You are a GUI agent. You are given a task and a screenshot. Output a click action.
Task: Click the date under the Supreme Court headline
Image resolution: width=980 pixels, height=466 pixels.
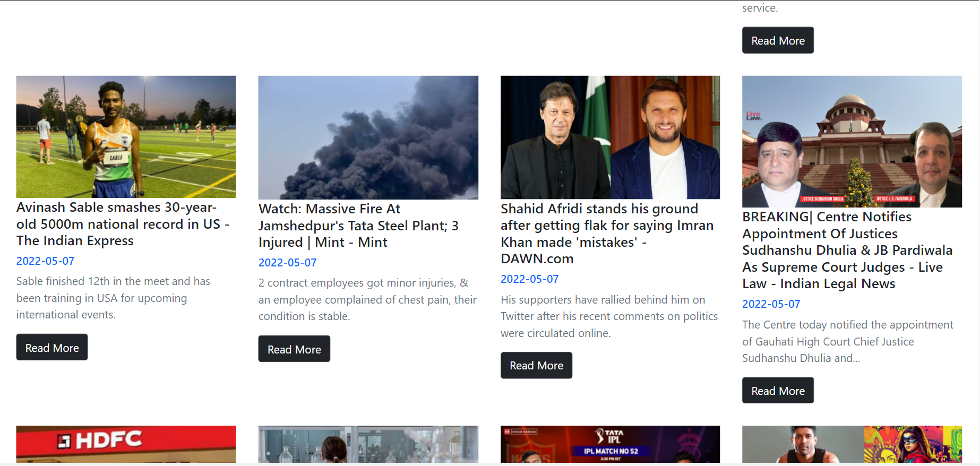pos(771,304)
